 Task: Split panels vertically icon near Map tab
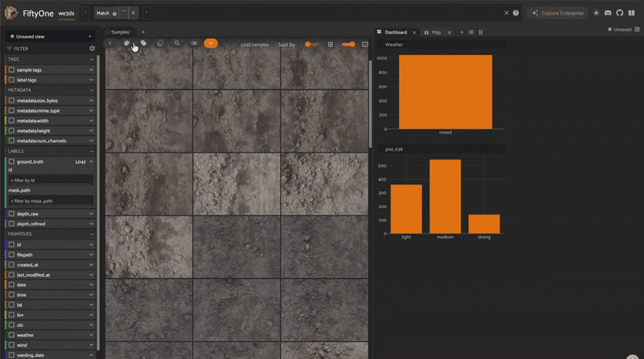pos(481,32)
